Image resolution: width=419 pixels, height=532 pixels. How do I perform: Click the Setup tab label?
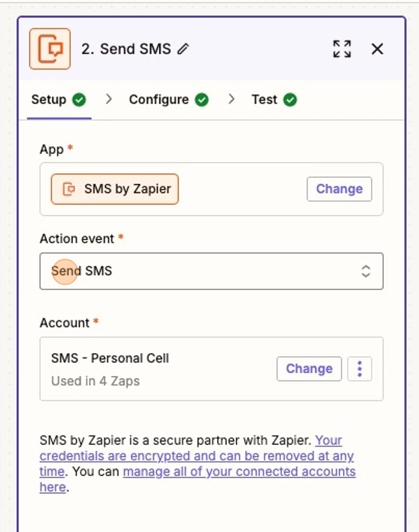click(49, 100)
